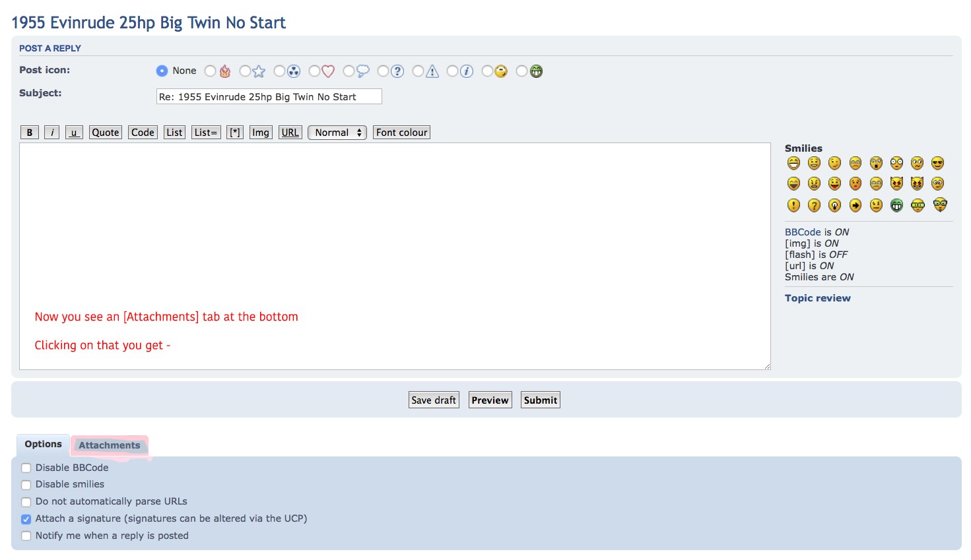Image resolution: width=971 pixels, height=560 pixels.
Task: Insert the tongue-out razz smiley
Action: (x=835, y=183)
